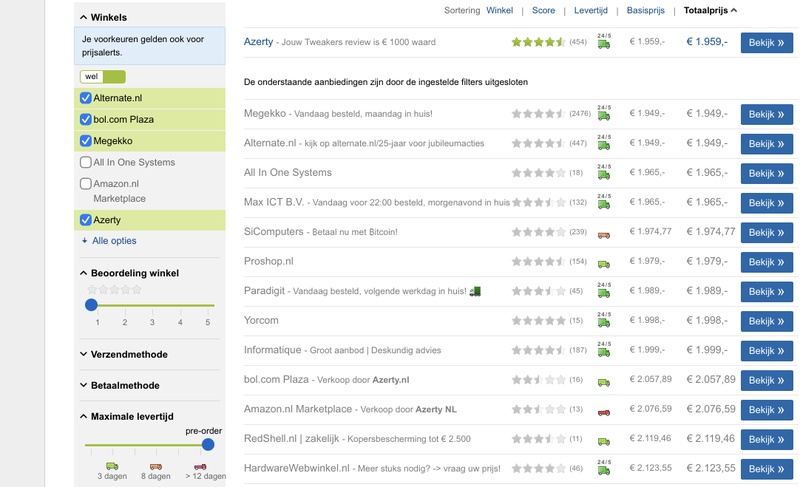Sort offers by Score
The height and width of the screenshot is (487, 800).
(543, 10)
